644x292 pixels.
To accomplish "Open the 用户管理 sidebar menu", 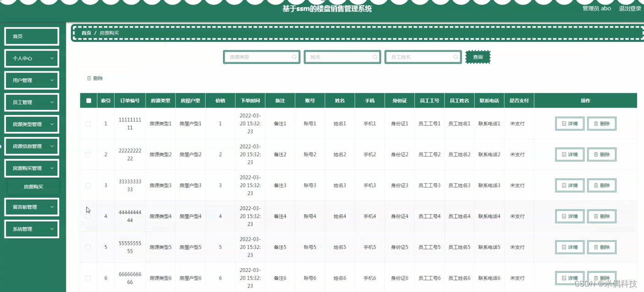I will (32, 80).
